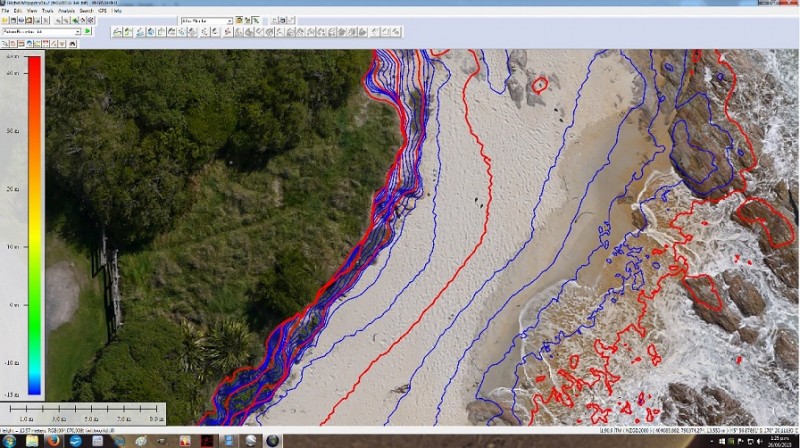Click the last icon in the lower toolbar row

pyautogui.click(x=397, y=32)
